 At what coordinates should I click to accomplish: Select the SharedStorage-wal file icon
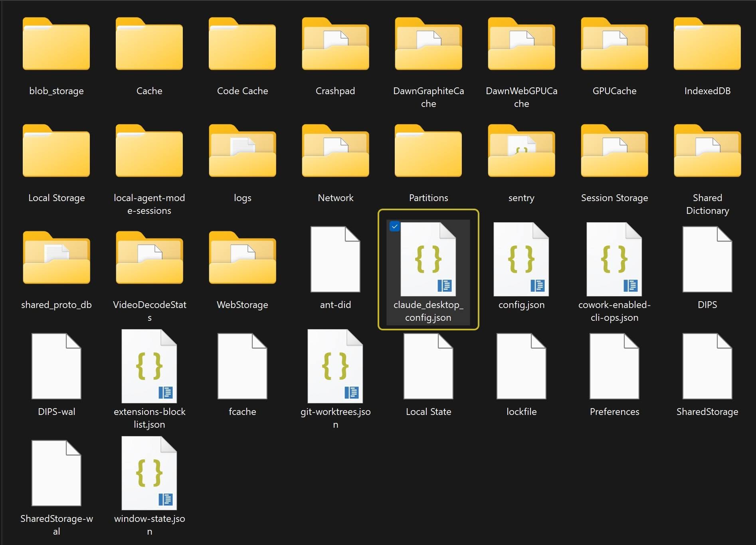click(x=56, y=473)
